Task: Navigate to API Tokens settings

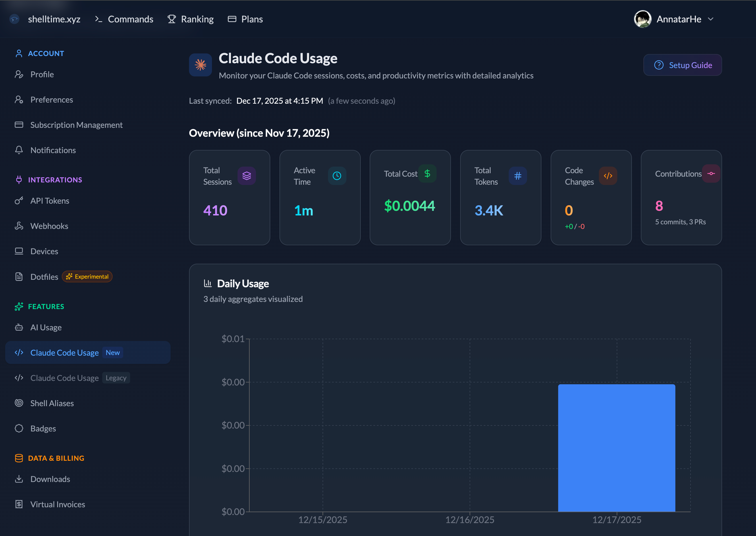Action: click(49, 201)
